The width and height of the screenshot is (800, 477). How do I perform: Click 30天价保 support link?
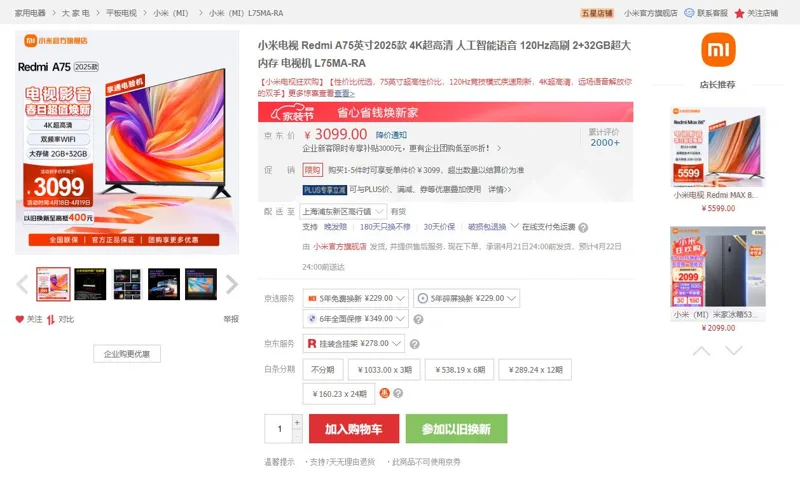[x=439, y=227]
